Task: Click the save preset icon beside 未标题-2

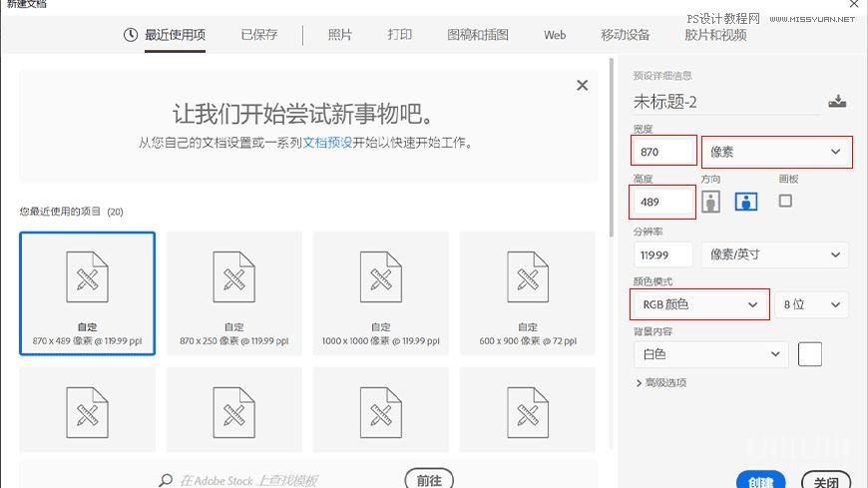Action: [837, 101]
